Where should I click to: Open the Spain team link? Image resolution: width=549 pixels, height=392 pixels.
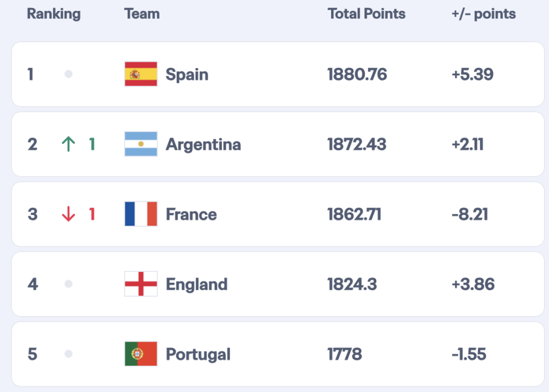point(187,74)
